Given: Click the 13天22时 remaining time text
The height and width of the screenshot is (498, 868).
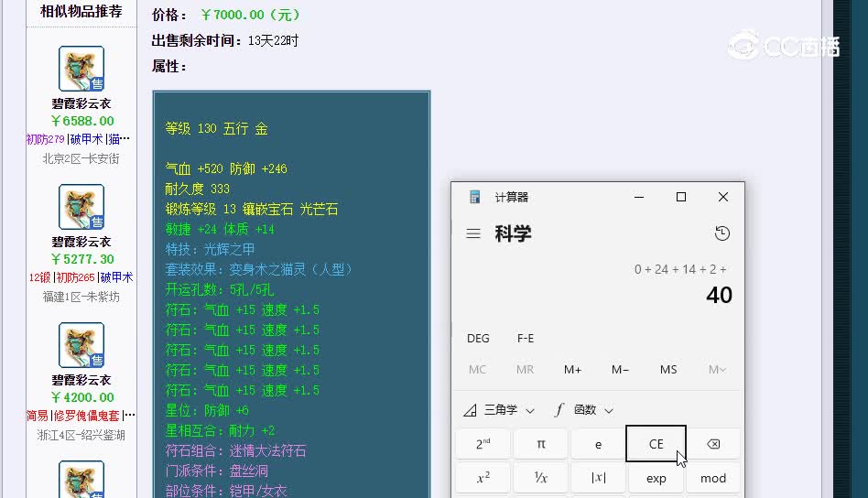Looking at the screenshot, I should (274, 41).
